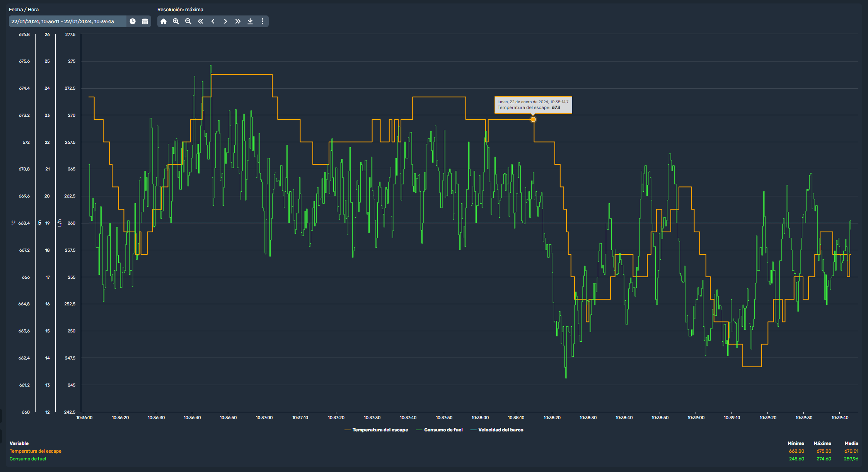Click the 259,96 mean fuel value
868x472 pixels.
851,459
